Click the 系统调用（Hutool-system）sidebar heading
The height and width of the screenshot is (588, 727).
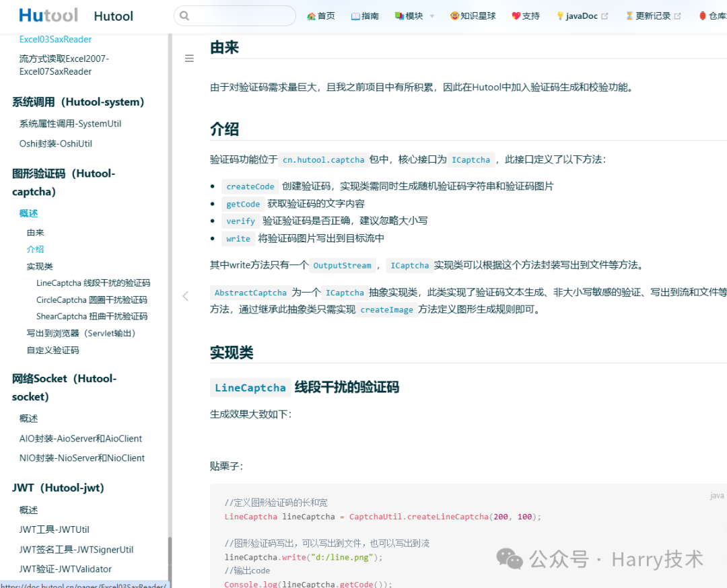point(78,102)
